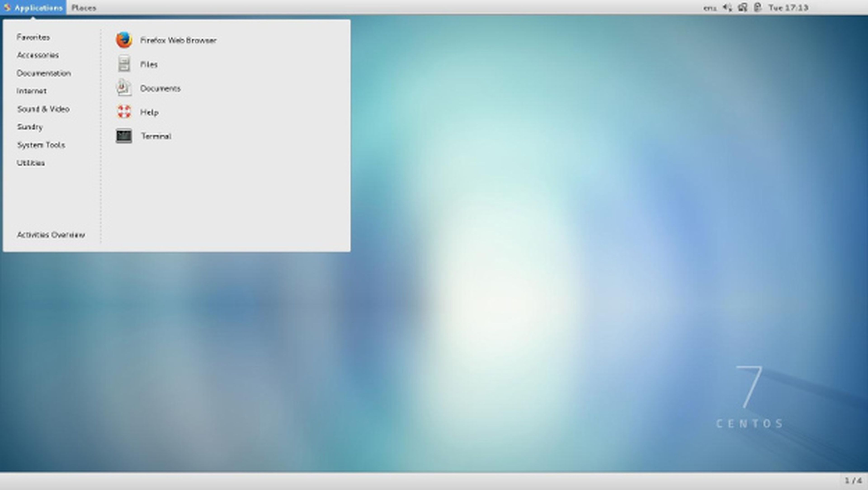
Task: Collapse the Applications menu button
Action: tap(33, 8)
